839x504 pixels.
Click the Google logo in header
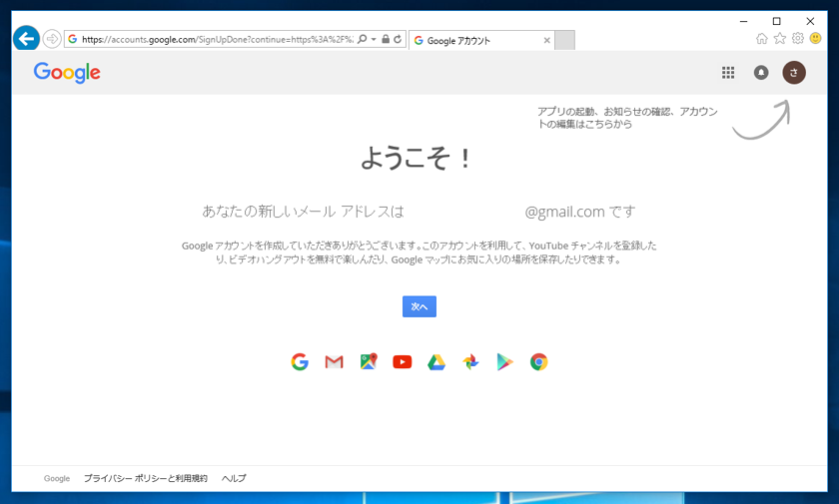point(67,72)
